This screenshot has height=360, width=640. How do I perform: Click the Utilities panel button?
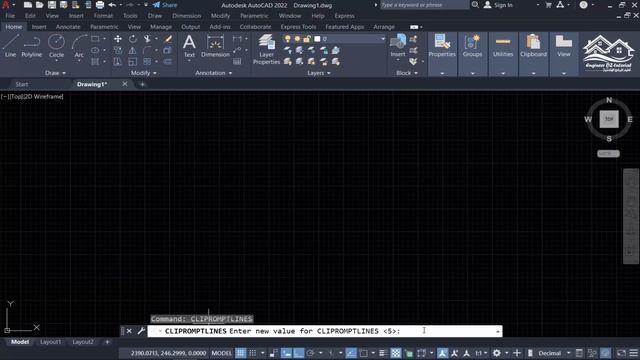503,46
